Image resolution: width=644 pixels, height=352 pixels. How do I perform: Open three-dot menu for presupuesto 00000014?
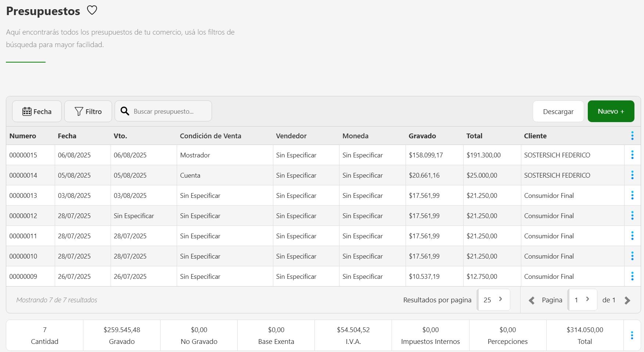[632, 175]
